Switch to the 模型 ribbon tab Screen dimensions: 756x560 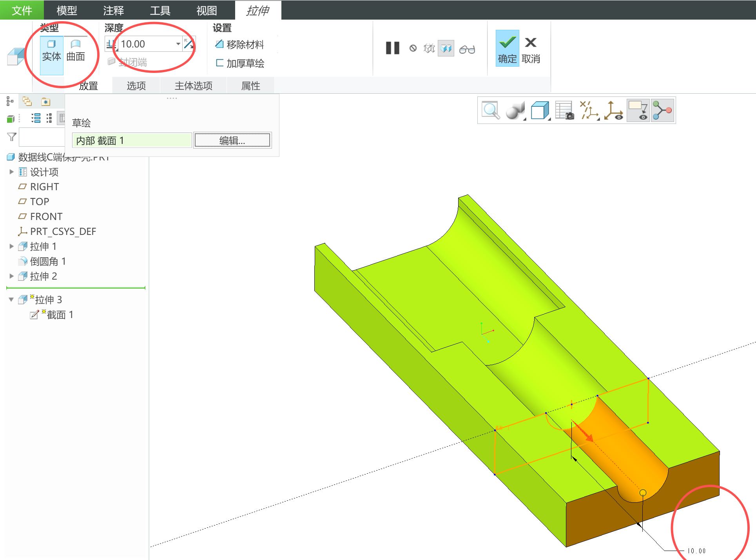pos(67,10)
